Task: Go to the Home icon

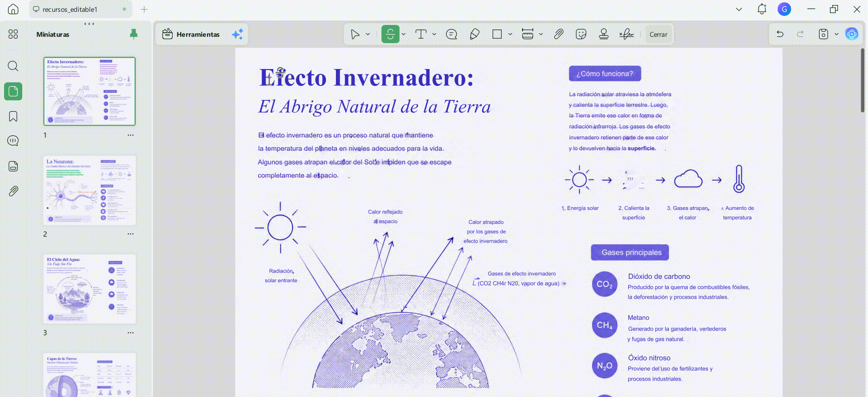Action: (x=13, y=9)
